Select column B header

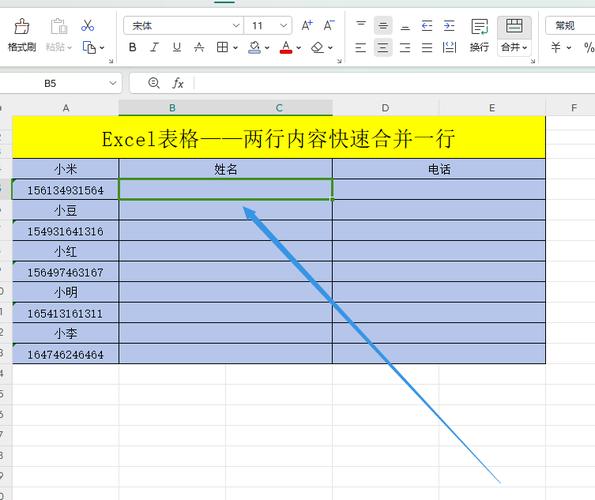click(172, 108)
